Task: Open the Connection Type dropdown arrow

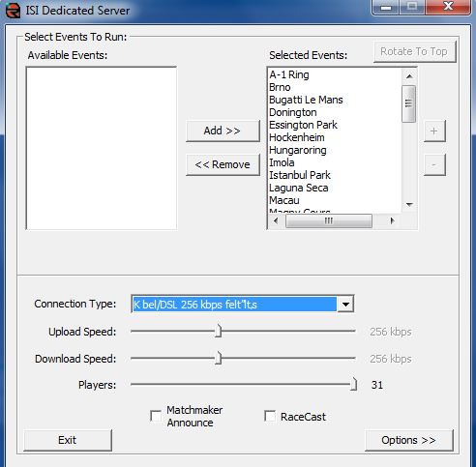Action: pyautogui.click(x=345, y=304)
